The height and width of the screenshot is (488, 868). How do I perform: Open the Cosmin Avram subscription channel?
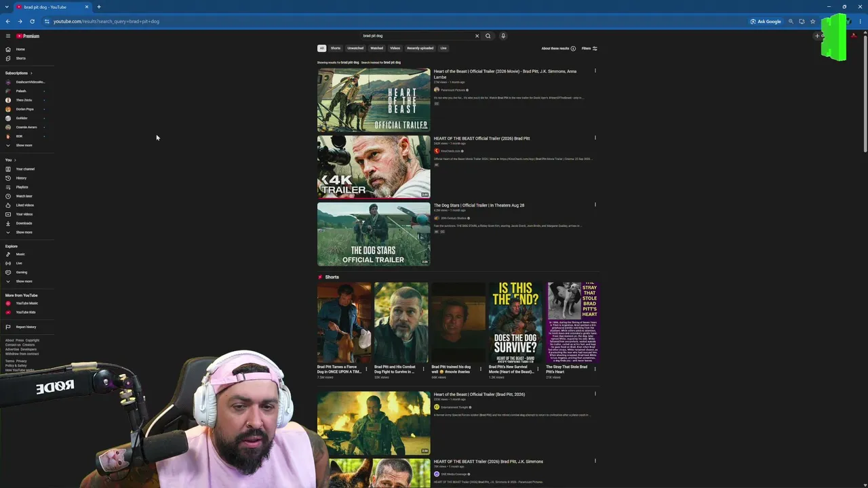point(26,127)
